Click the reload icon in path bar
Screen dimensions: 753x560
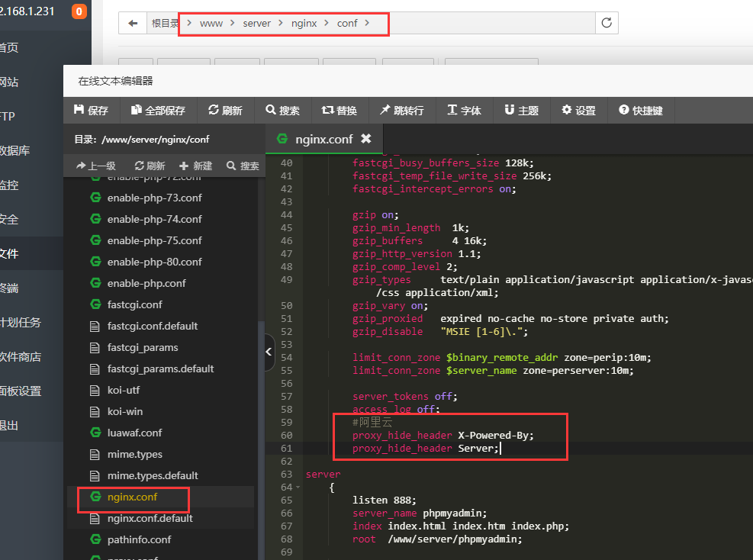[607, 23]
